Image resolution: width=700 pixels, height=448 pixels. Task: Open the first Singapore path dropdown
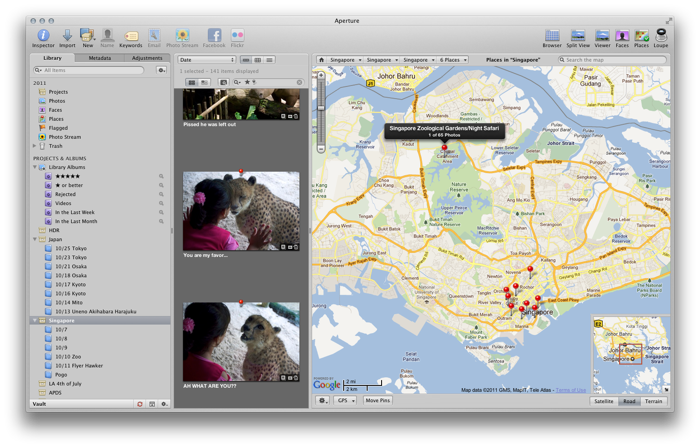(346, 60)
